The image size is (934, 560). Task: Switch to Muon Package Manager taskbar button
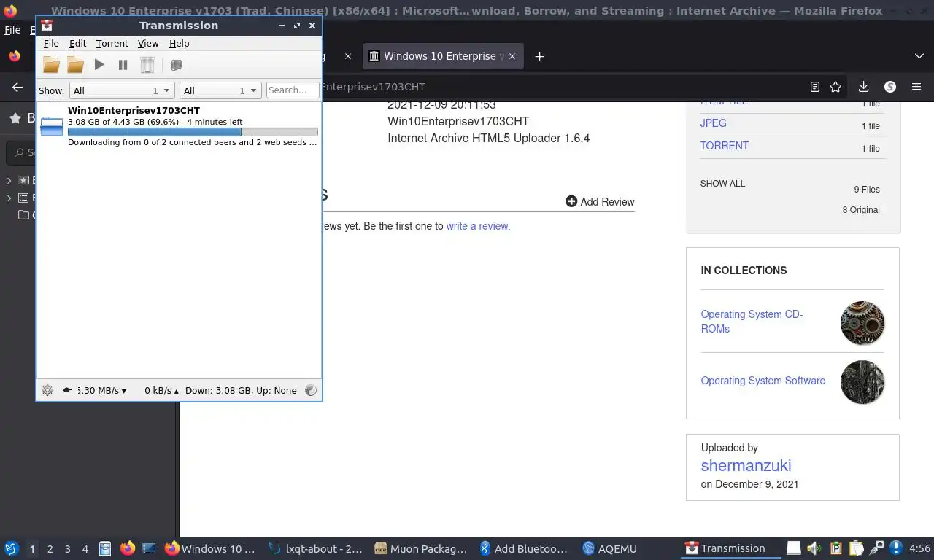(420, 548)
